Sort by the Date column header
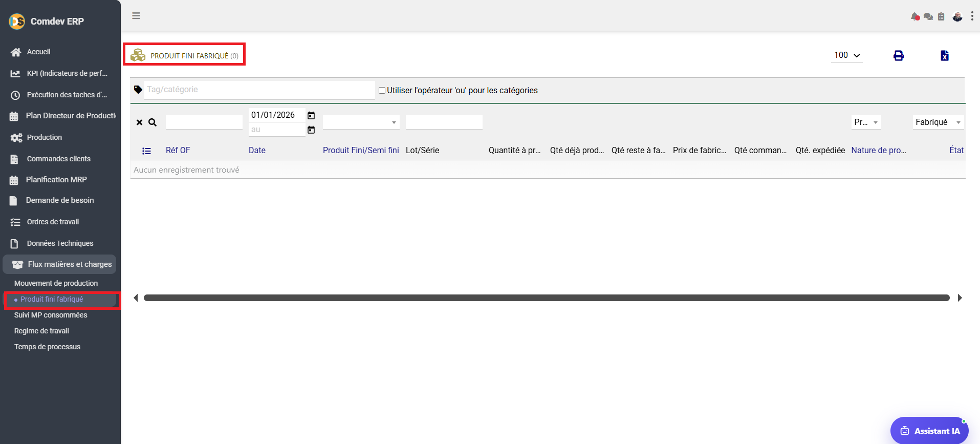 (257, 151)
